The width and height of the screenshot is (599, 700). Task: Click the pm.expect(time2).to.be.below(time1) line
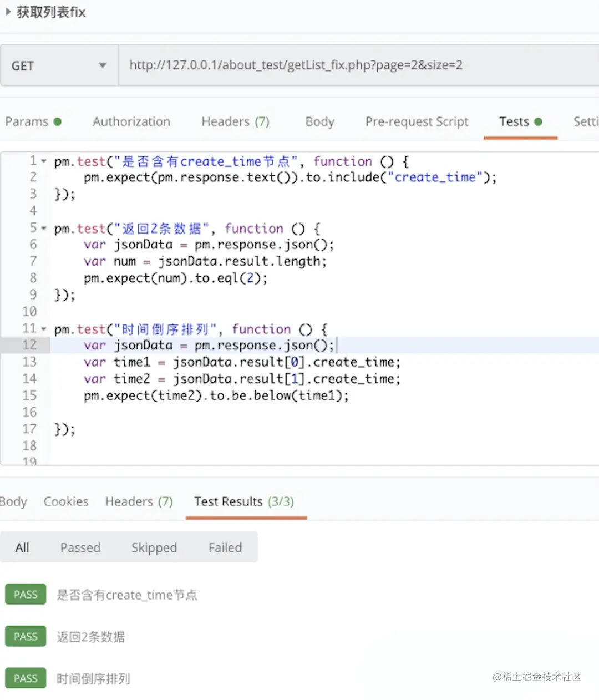click(x=216, y=395)
